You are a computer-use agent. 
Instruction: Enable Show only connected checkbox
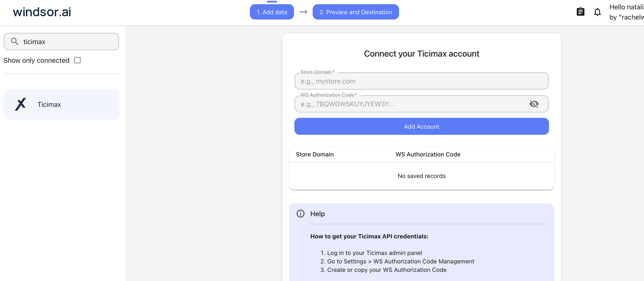pyautogui.click(x=77, y=60)
